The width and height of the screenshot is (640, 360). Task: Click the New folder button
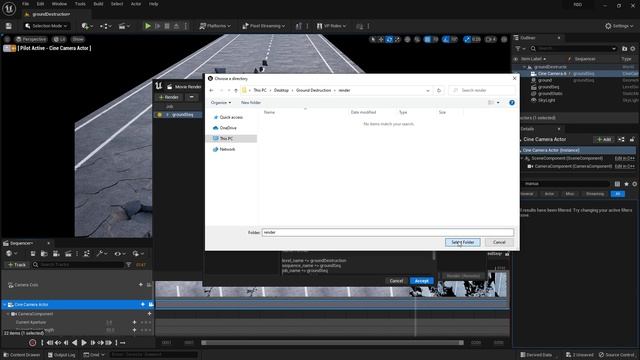(251, 102)
